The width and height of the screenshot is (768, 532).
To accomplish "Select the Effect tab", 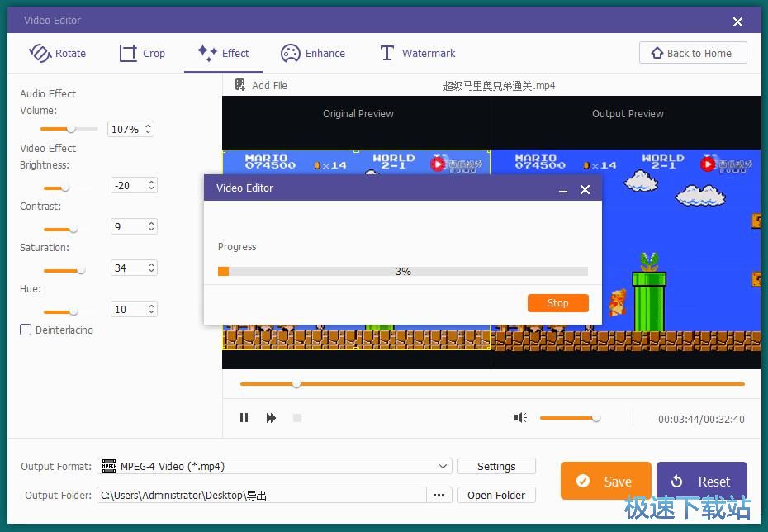I will click(223, 53).
